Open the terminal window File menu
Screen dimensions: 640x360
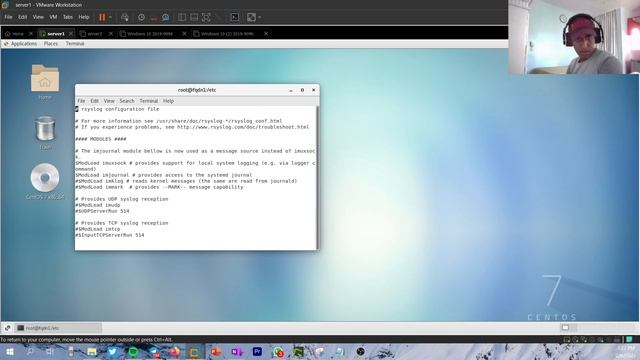click(x=81, y=101)
